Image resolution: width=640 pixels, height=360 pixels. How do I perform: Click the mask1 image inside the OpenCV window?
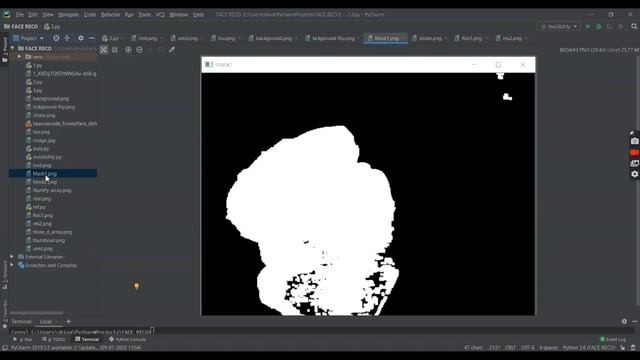(x=368, y=194)
